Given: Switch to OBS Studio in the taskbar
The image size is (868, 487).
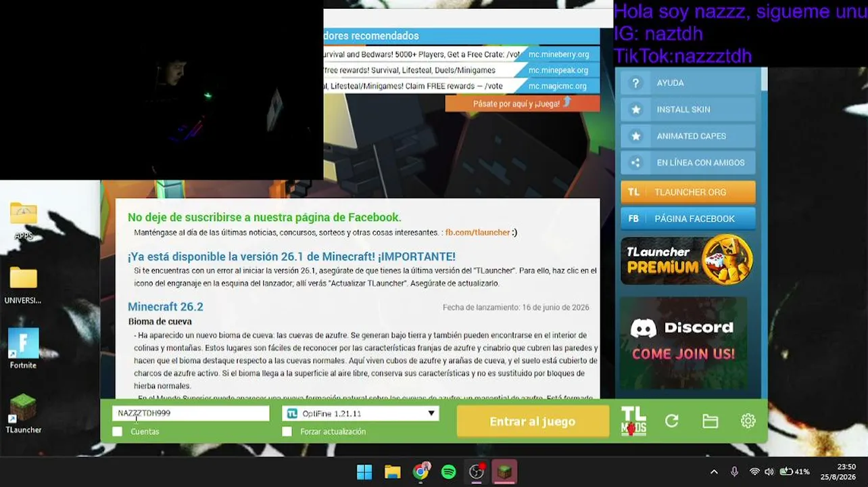Looking at the screenshot, I should tap(477, 471).
